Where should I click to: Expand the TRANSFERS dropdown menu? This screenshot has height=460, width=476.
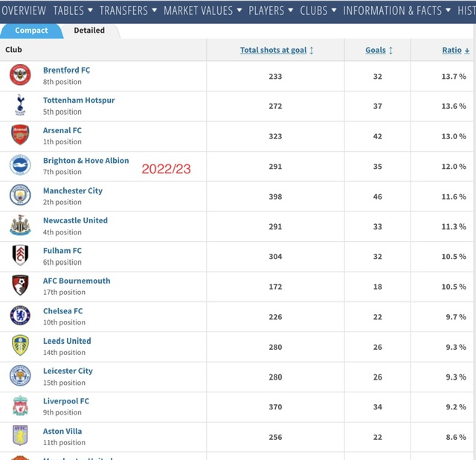128,10
